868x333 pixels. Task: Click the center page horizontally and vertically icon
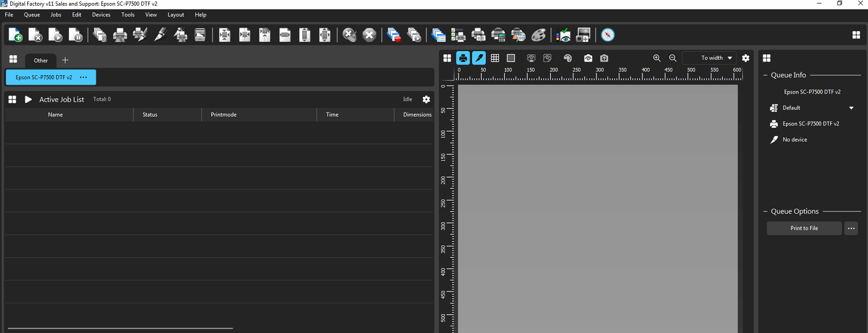[x=225, y=35]
